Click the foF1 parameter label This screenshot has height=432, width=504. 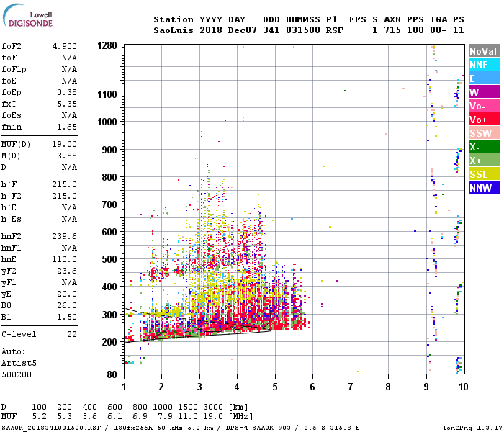tap(12, 58)
